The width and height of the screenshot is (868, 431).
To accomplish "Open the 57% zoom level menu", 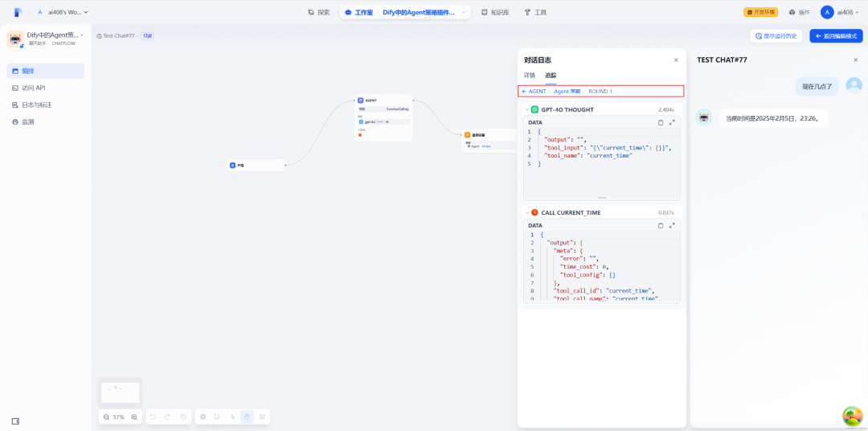I will [119, 417].
